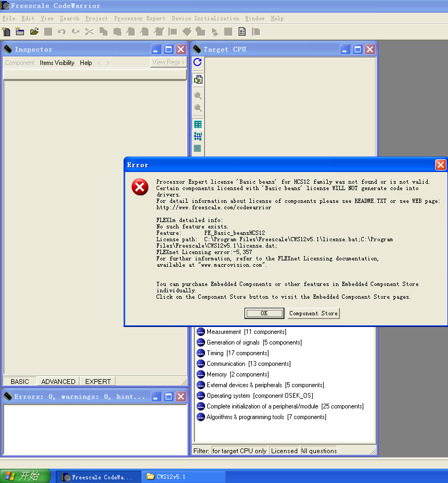Expand Timing [17 components] category
The width and height of the screenshot is (448, 483).
(233, 353)
